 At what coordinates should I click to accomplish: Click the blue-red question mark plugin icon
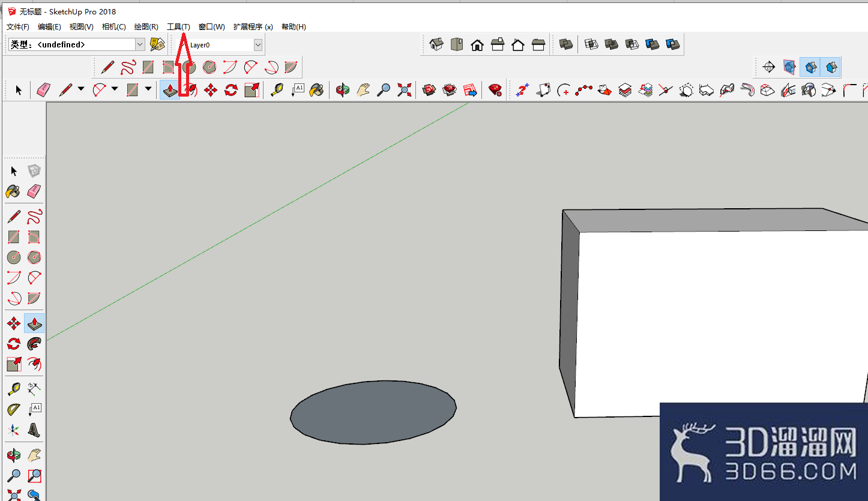[522, 90]
